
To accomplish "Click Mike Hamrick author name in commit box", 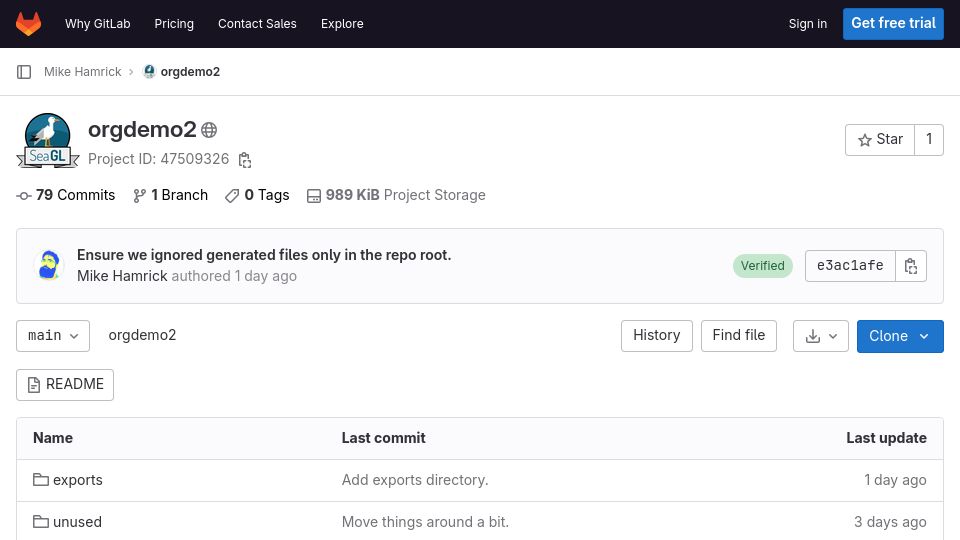I will coord(122,276).
